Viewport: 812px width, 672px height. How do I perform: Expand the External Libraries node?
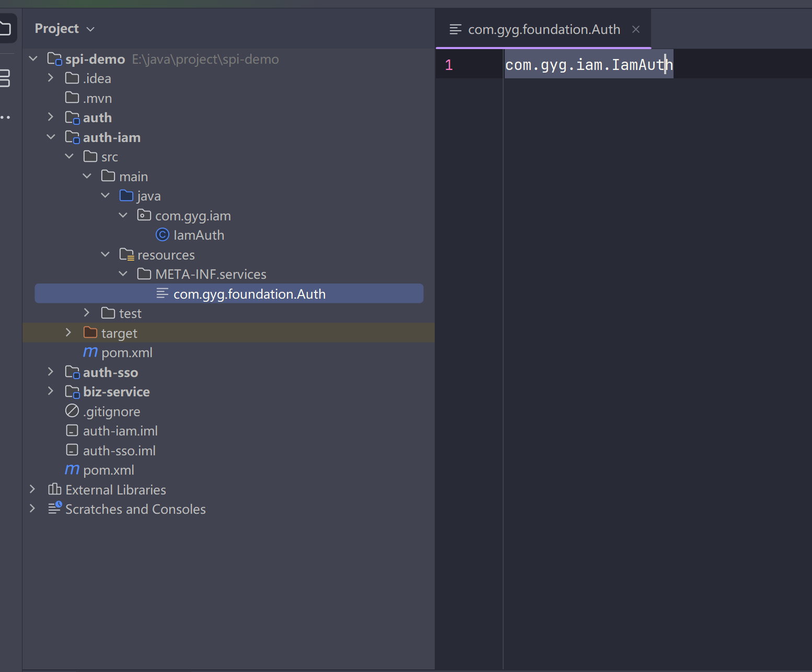32,489
